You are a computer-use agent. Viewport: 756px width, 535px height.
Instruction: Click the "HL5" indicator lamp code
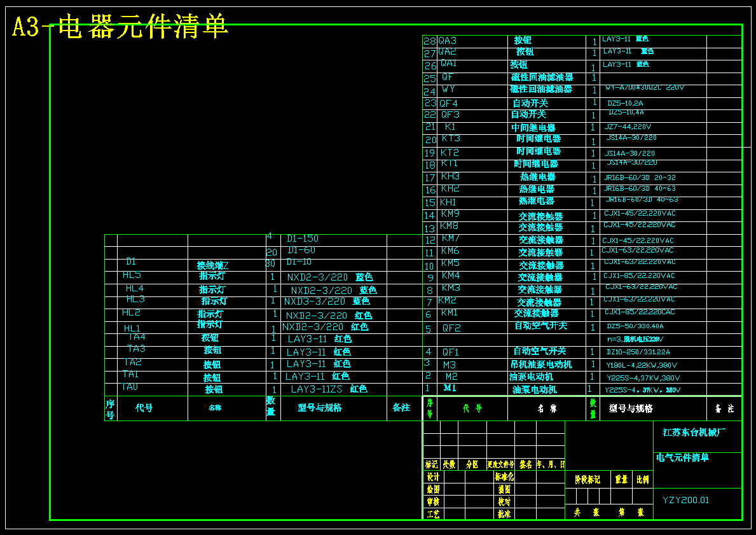pyautogui.click(x=132, y=275)
